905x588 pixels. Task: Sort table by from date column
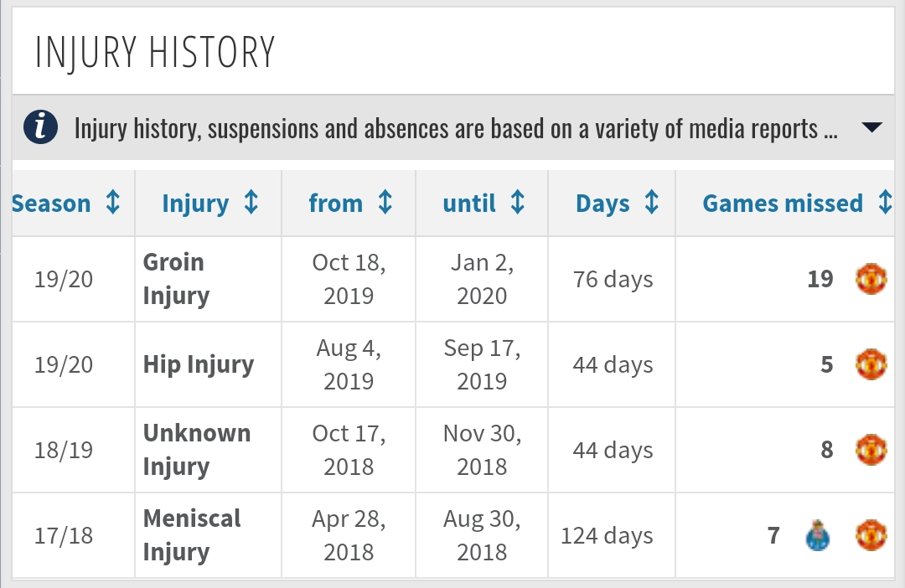pos(335,204)
